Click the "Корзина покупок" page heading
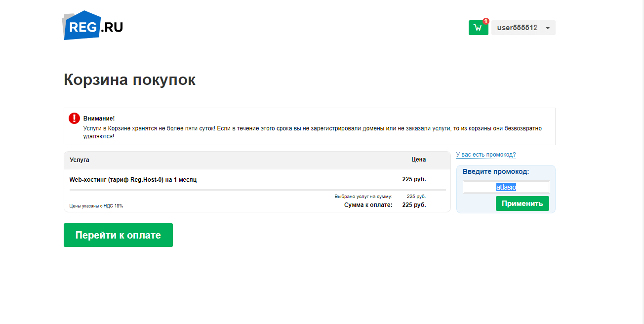This screenshot has width=644, height=324. tap(129, 80)
